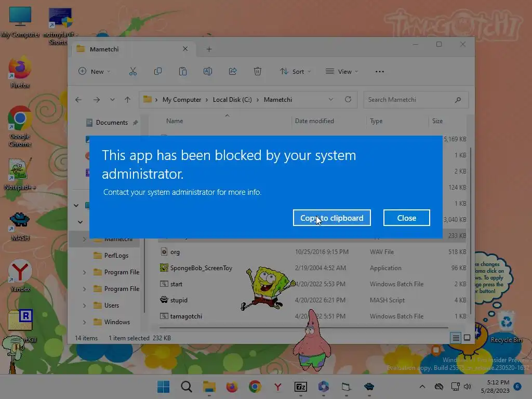Close the blocked app dialog

coord(406,218)
